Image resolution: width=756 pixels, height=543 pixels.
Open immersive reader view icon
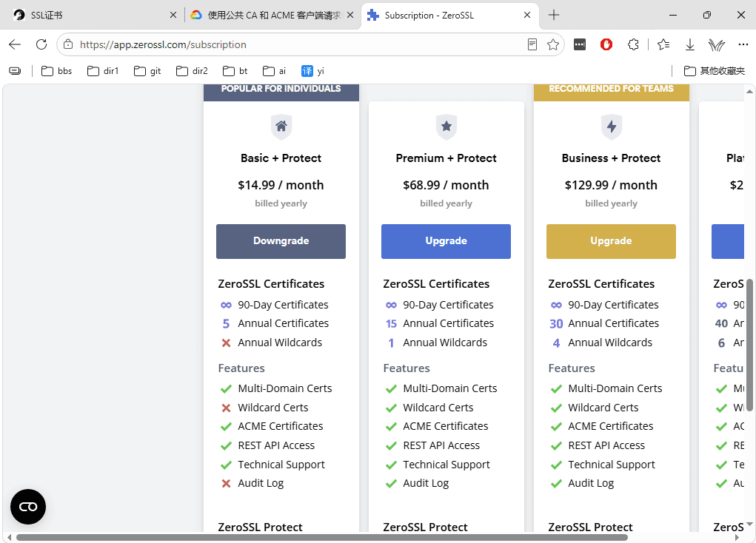coord(532,45)
